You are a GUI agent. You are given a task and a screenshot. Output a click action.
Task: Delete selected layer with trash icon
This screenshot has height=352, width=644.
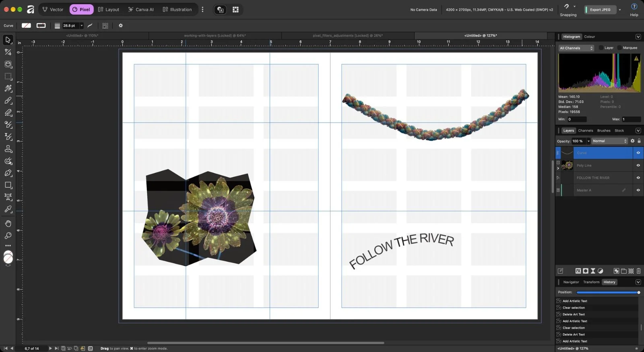tap(638, 271)
